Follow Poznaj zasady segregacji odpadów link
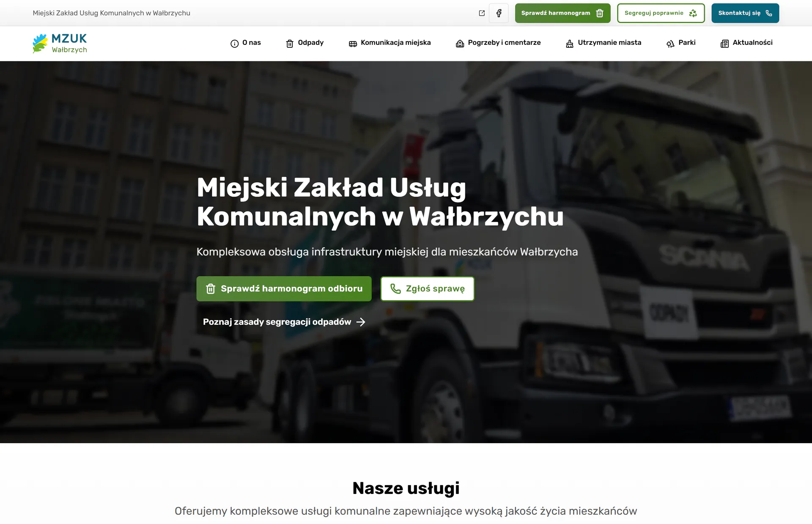Viewport: 812px width, 524px height. click(284, 322)
